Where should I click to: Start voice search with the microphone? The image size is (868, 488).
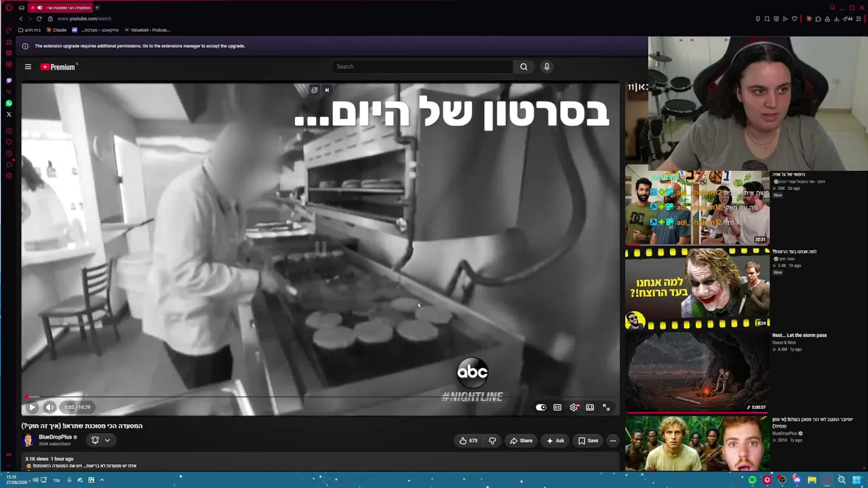(547, 66)
